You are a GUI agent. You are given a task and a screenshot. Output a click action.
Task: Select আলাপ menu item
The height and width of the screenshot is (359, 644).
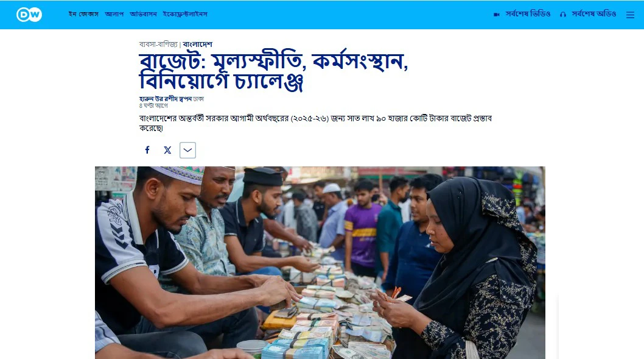tap(114, 14)
